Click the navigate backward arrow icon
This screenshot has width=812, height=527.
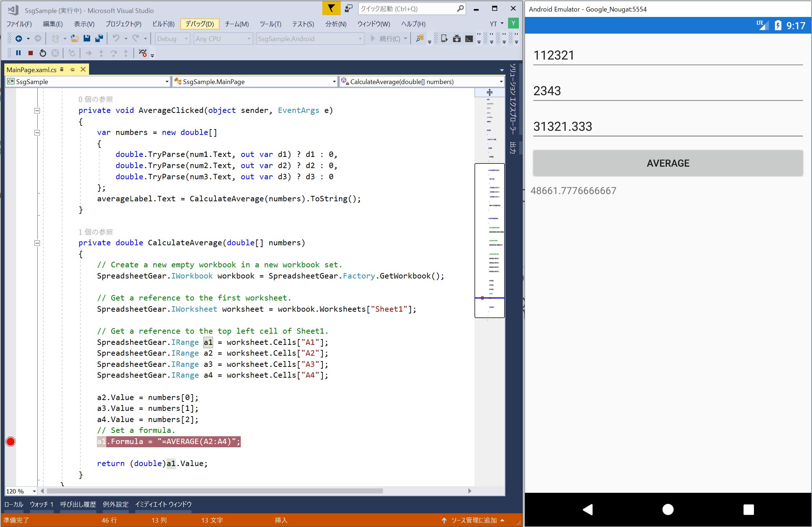(x=19, y=39)
